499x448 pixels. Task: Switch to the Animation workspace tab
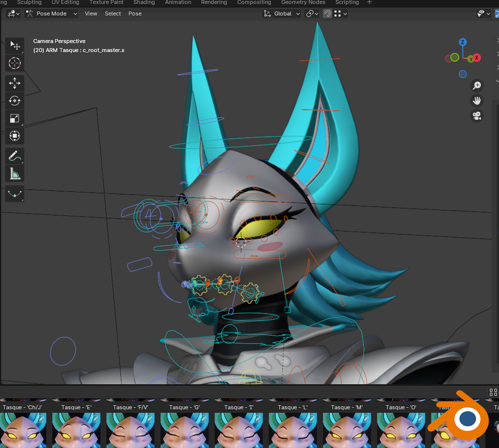tap(178, 2)
